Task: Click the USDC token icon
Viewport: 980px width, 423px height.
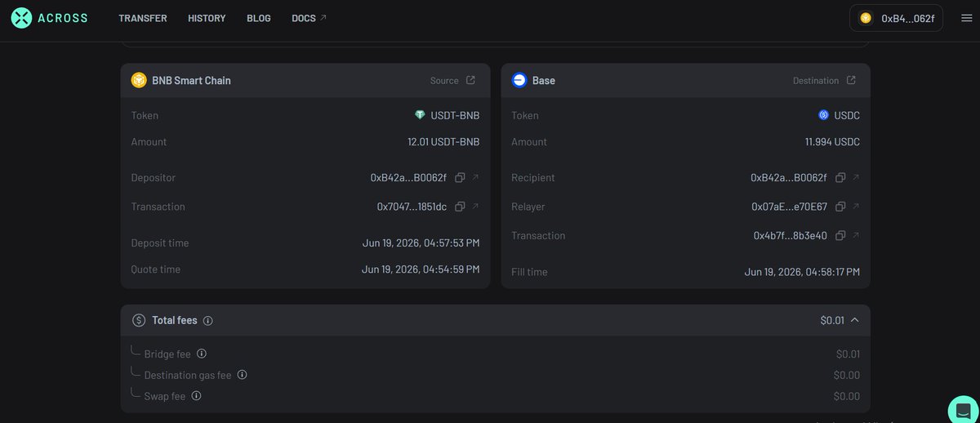Action: coord(823,115)
